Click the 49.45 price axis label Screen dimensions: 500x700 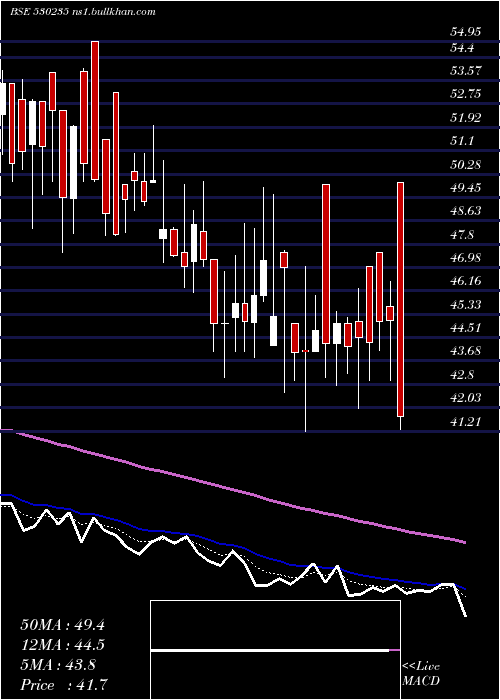(x=466, y=188)
